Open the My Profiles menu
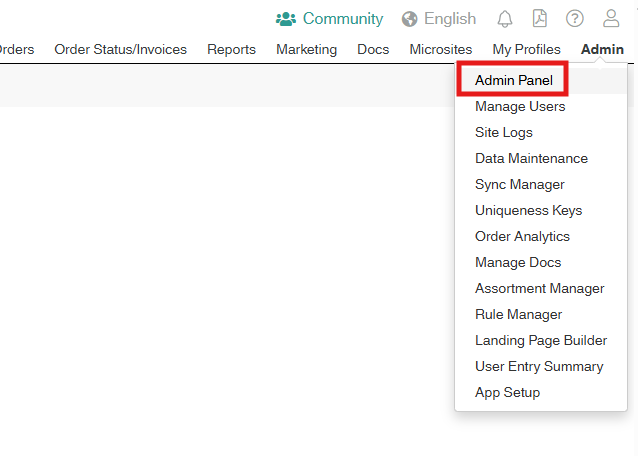638x456 pixels. pyautogui.click(x=526, y=49)
